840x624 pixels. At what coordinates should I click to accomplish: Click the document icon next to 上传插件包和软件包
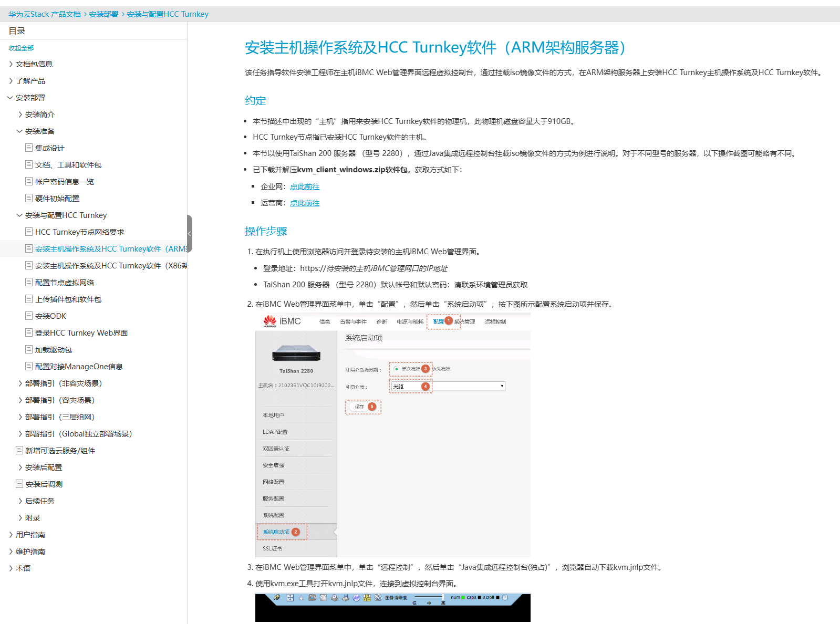tap(29, 299)
